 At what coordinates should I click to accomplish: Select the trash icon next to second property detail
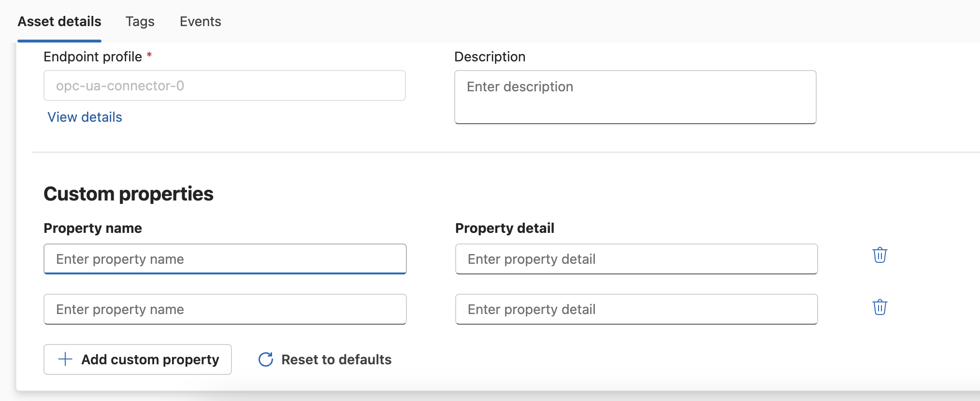(879, 307)
